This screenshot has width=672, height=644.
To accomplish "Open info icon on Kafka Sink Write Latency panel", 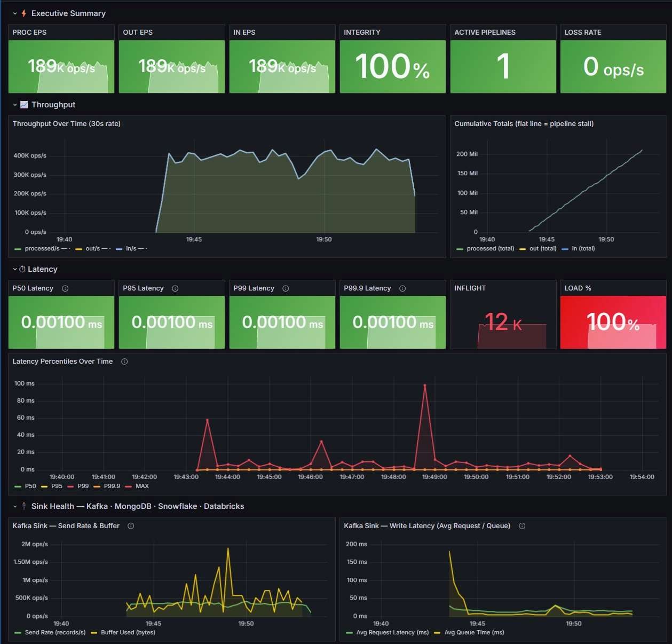I will [x=522, y=526].
